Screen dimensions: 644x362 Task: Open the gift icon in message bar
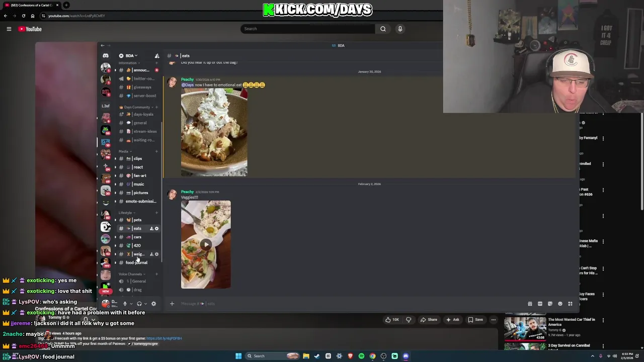tap(530, 304)
